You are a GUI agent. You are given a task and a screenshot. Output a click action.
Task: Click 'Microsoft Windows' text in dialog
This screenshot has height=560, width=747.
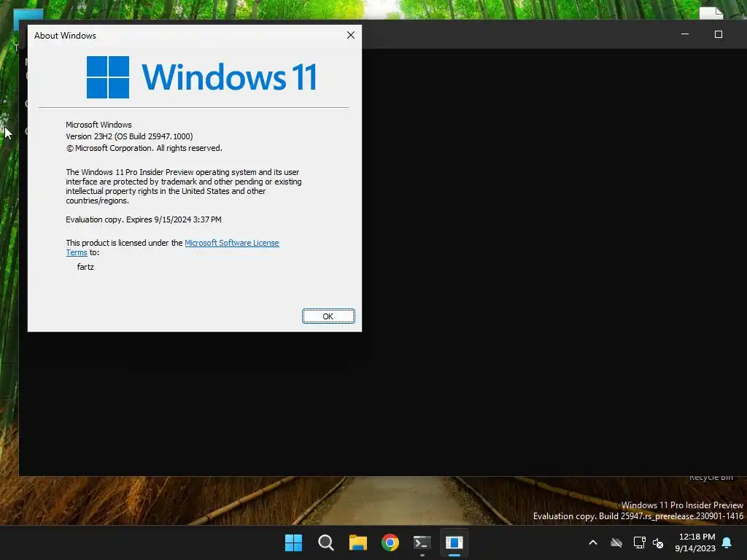coord(98,125)
